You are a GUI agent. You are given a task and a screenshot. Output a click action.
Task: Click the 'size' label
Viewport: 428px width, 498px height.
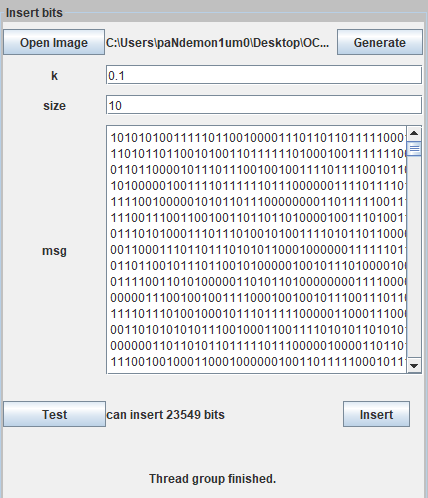point(54,106)
